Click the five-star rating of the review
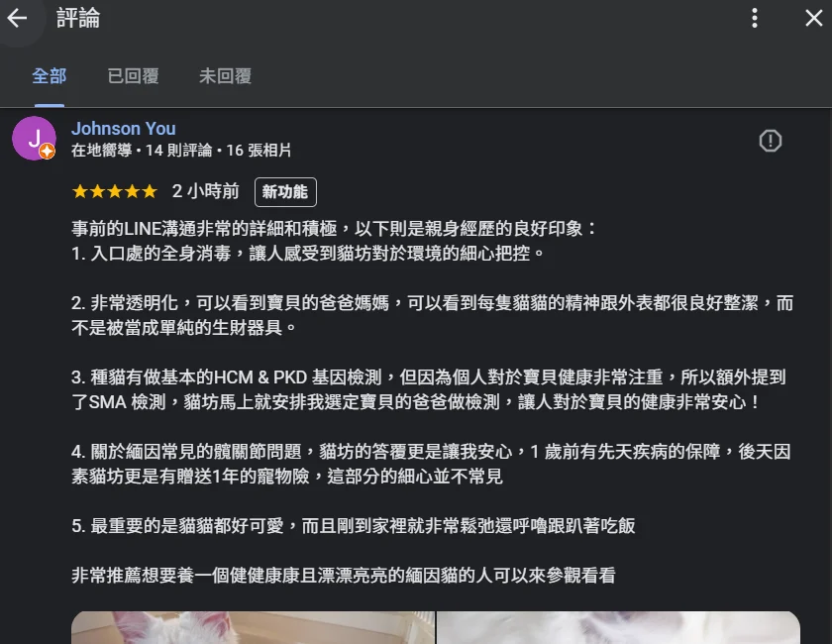The image size is (832, 644). coord(115,191)
